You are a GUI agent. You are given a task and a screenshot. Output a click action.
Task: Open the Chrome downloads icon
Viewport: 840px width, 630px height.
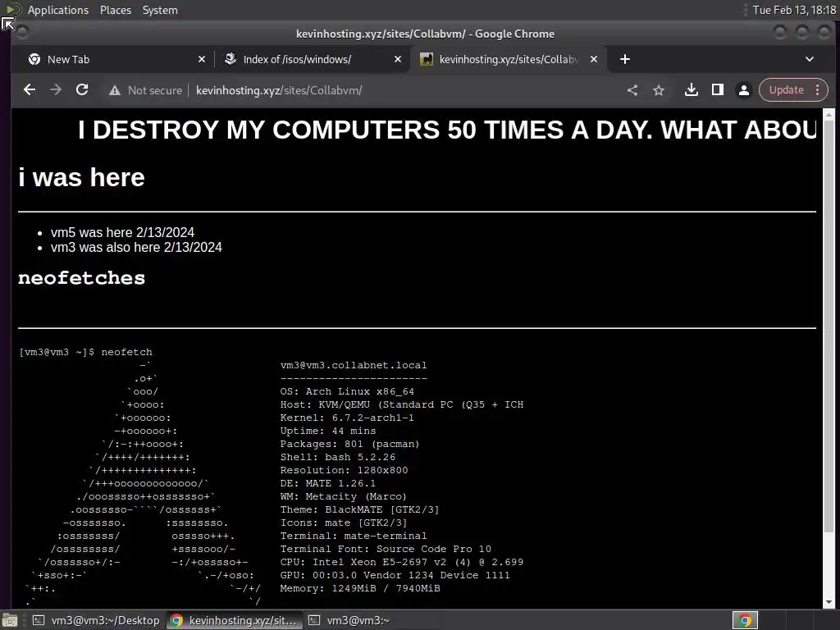click(691, 90)
